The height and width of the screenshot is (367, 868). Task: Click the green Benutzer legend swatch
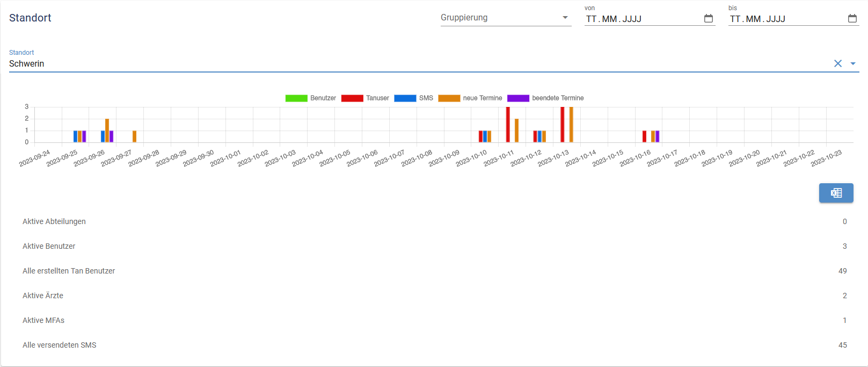(296, 98)
